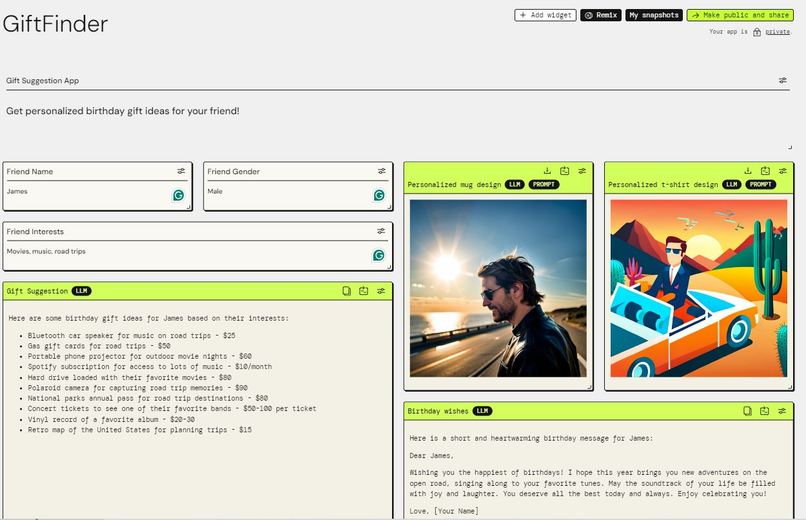Click Make public and share
The image size is (806, 520).
click(x=740, y=15)
